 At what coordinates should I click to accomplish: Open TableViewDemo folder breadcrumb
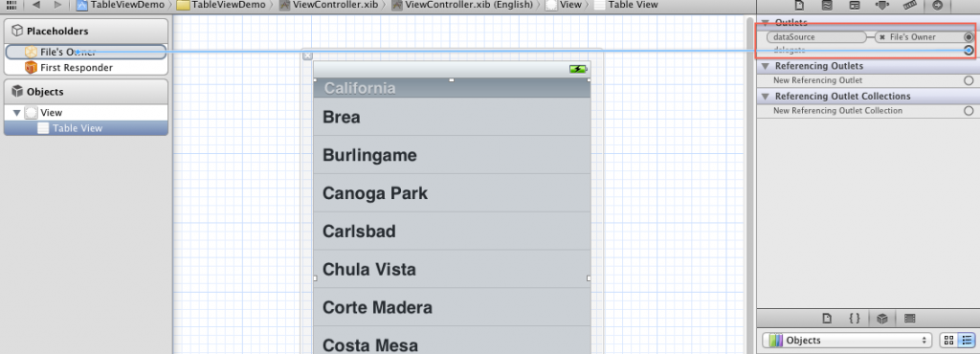coord(221,5)
